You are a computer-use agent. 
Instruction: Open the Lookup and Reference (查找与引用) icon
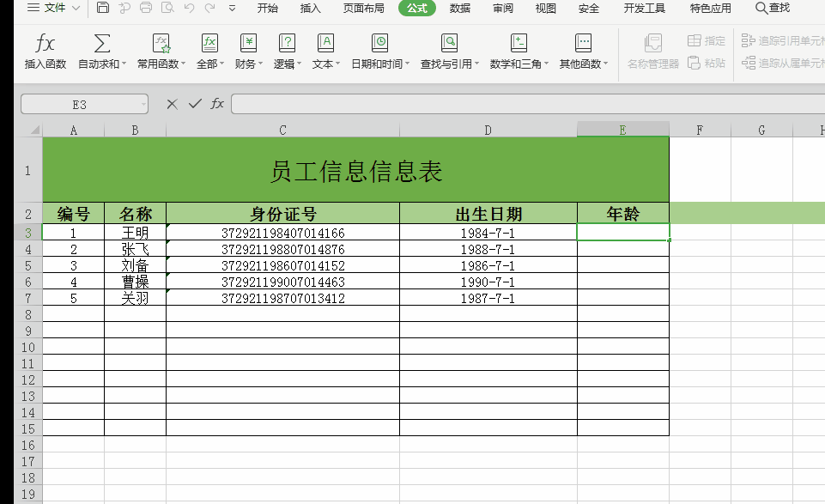click(x=449, y=43)
